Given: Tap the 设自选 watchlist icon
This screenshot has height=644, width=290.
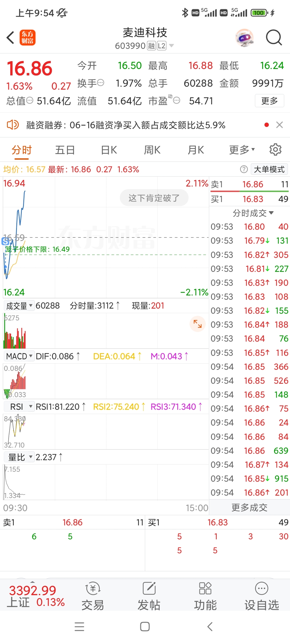Looking at the screenshot, I should (x=262, y=596).
